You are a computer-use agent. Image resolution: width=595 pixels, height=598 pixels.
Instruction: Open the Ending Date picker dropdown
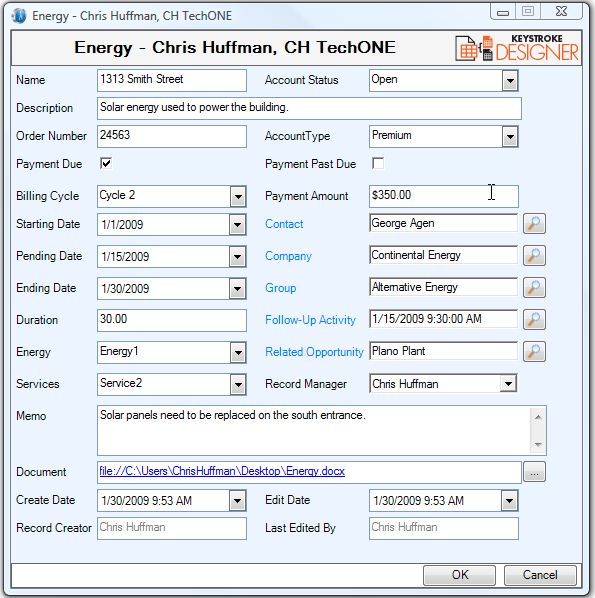[237, 289]
